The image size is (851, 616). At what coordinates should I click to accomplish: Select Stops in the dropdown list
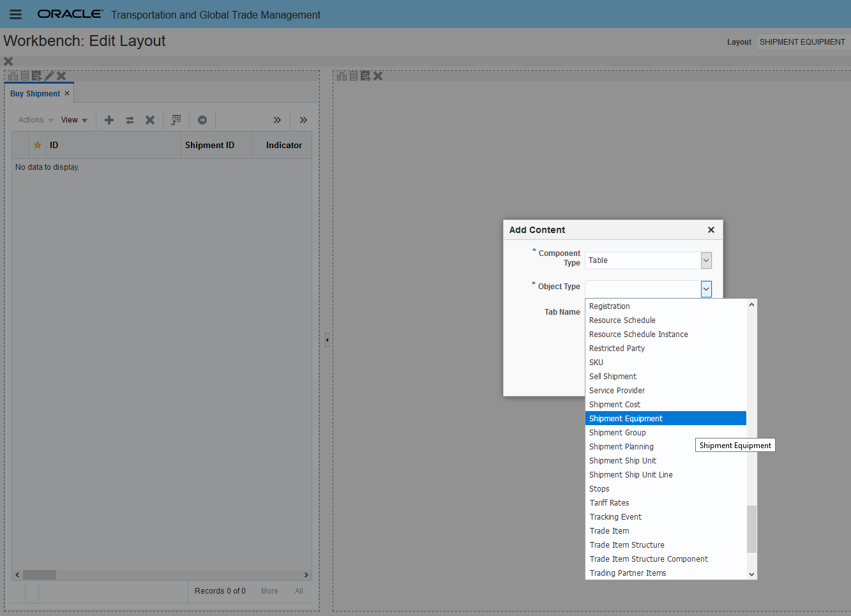click(666, 489)
